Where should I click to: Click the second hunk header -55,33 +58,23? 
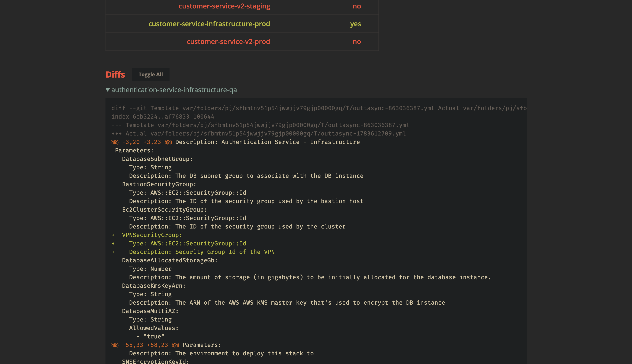[145, 345]
